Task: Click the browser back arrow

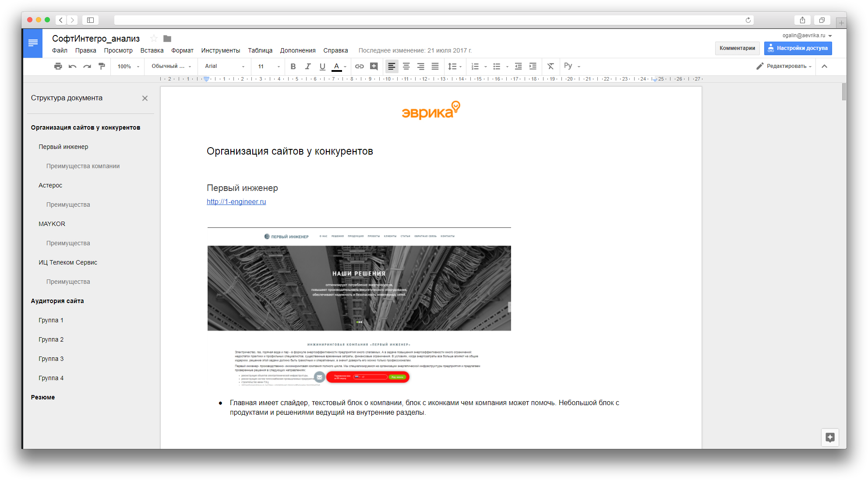Action: pyautogui.click(x=61, y=20)
